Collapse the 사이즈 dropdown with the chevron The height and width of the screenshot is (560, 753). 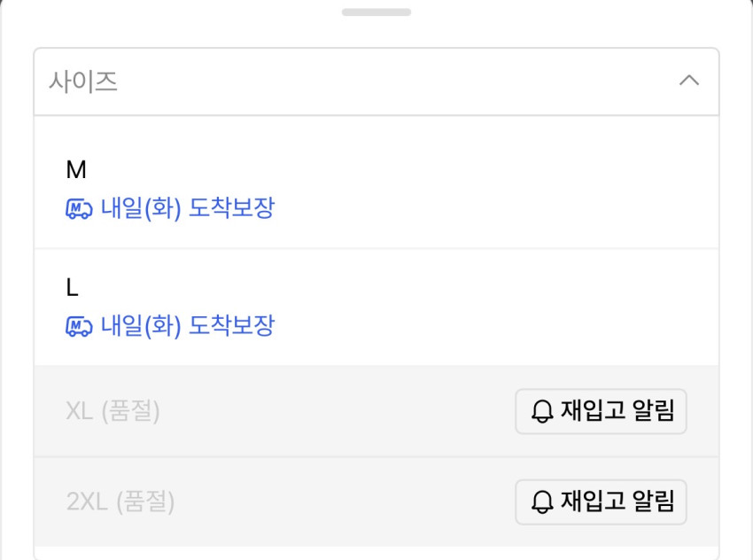click(688, 81)
